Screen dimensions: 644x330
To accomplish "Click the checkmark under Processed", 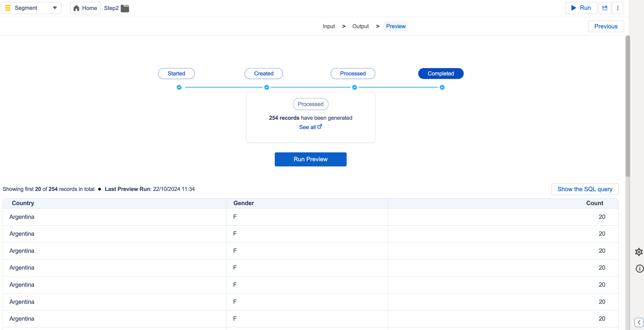I will pyautogui.click(x=355, y=87).
